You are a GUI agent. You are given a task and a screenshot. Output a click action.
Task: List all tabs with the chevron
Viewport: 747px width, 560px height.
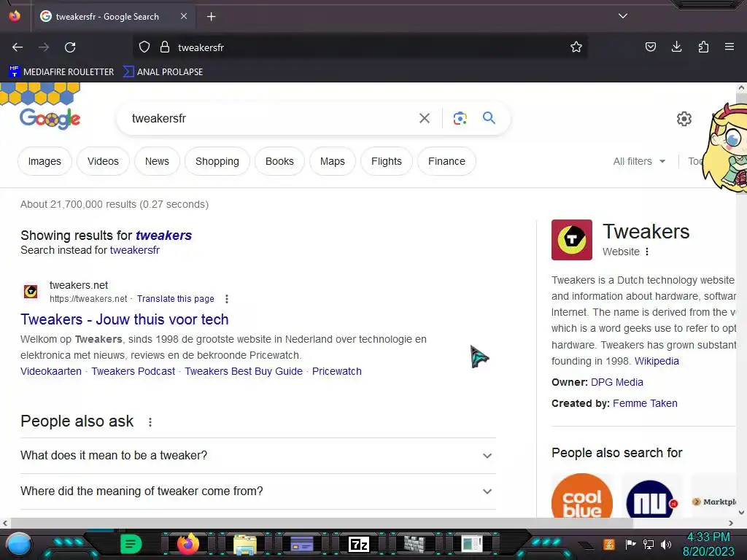[x=623, y=16]
